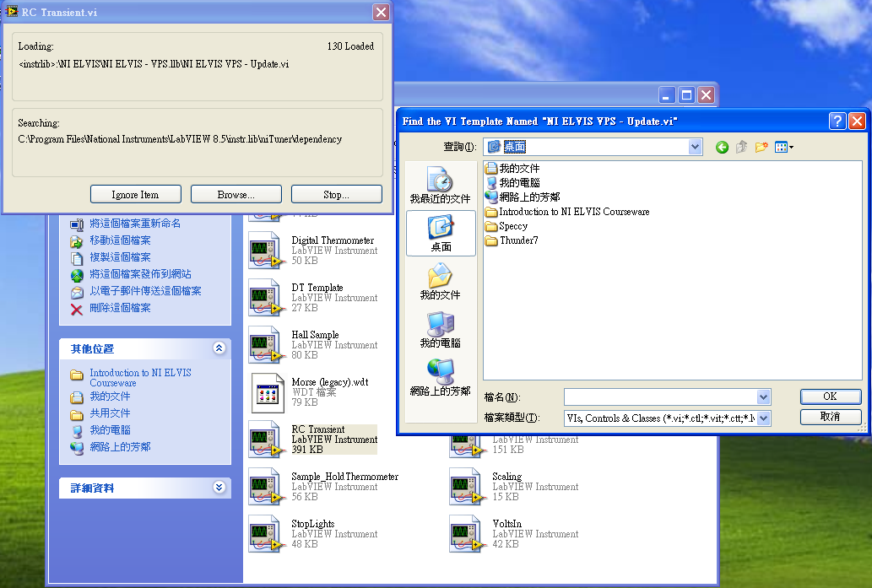
Task: Select Scaling VI file icon
Action: pyautogui.click(x=466, y=486)
